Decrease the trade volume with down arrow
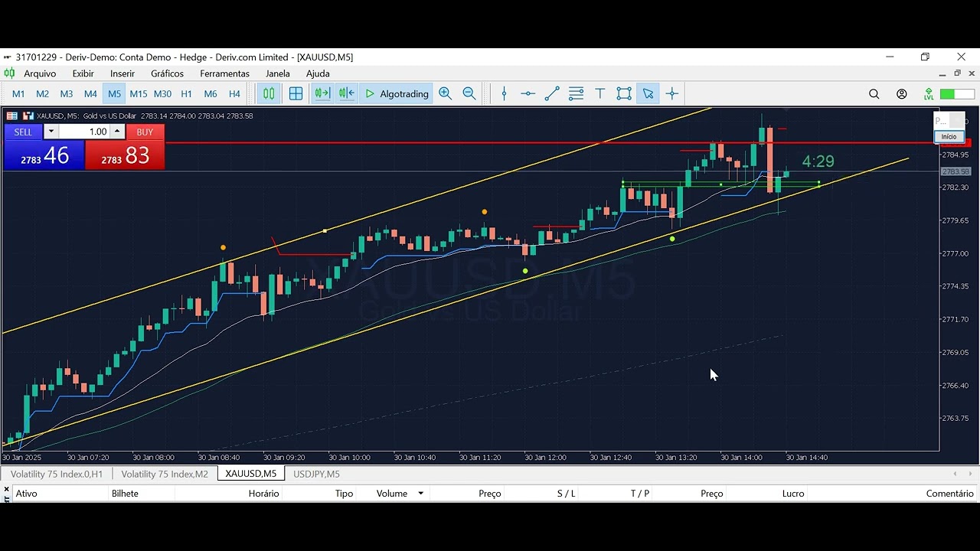 click(x=51, y=132)
